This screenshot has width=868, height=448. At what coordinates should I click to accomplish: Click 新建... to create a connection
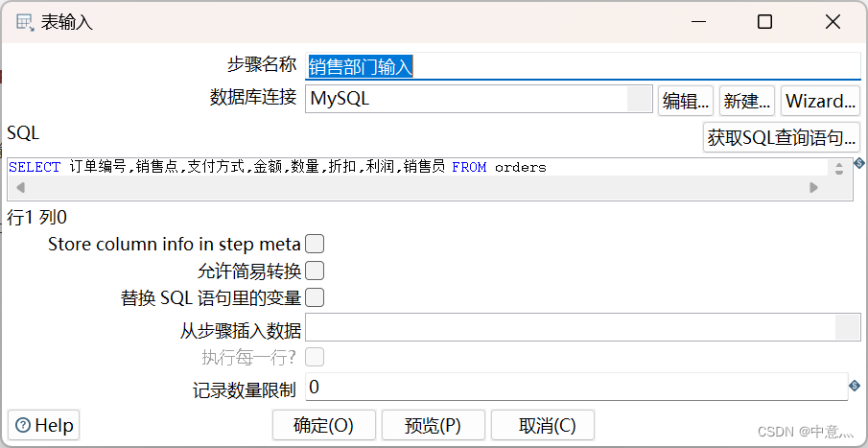coord(746,101)
